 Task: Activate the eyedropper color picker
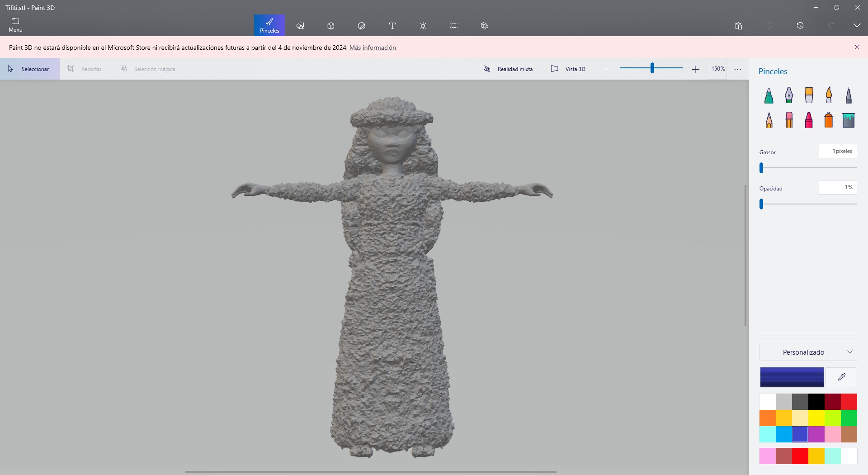[841, 377]
